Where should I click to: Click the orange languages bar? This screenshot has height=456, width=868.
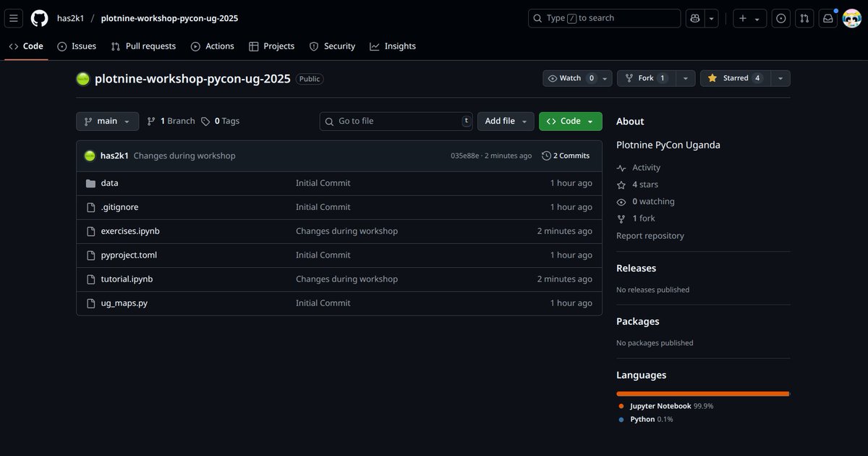(x=702, y=394)
